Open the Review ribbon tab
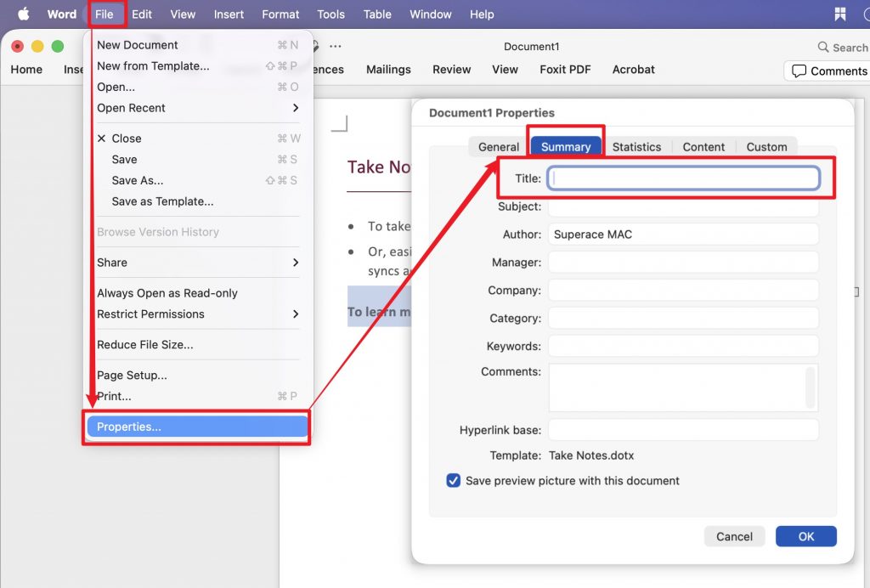This screenshot has height=588, width=870. tap(452, 70)
